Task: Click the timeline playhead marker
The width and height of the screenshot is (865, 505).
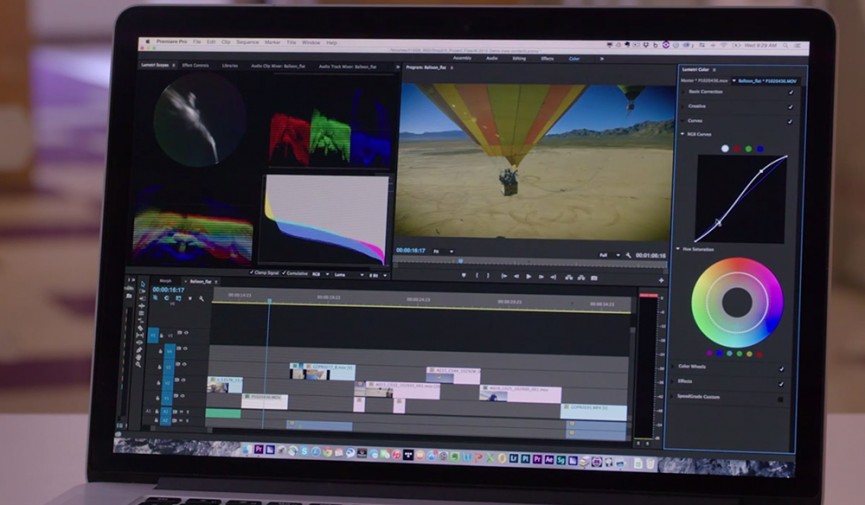Action: tap(269, 301)
